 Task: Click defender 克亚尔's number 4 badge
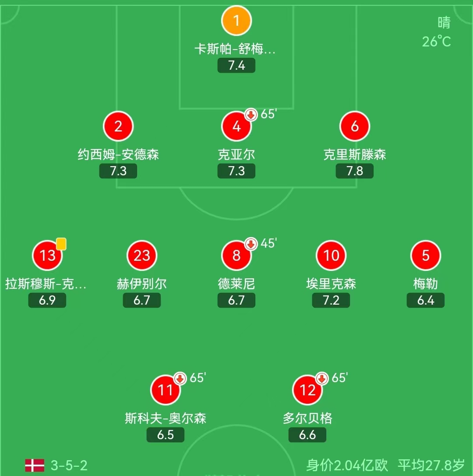(236, 126)
